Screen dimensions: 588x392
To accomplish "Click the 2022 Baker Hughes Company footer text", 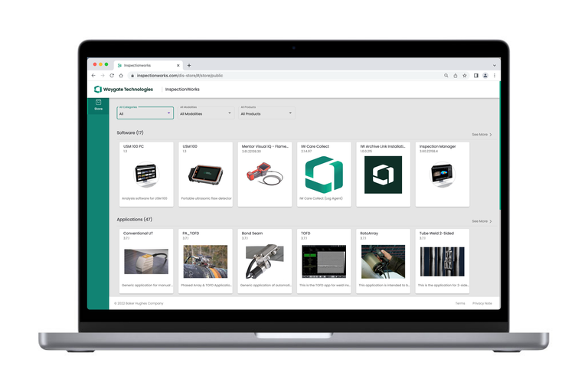I will [x=139, y=303].
